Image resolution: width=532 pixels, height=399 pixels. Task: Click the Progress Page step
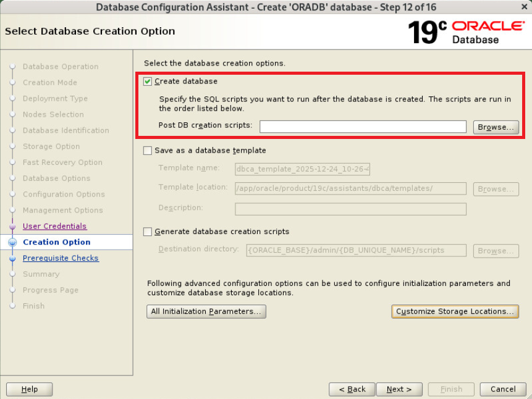point(51,290)
